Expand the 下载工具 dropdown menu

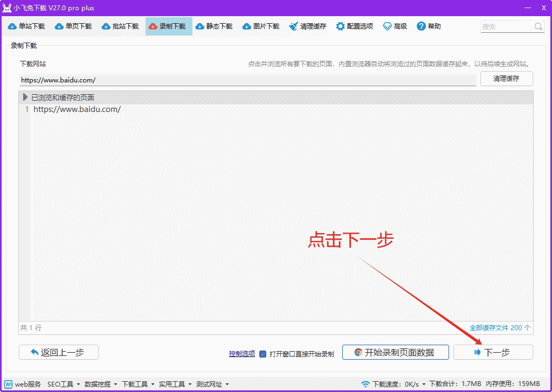(138, 384)
